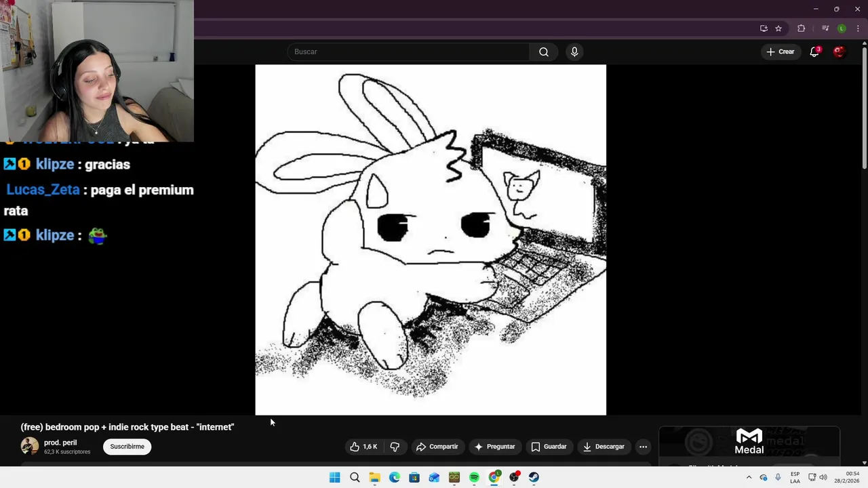Viewport: 868px width, 488px height.
Task: Click the YouTube search magnifier button
Action: click(544, 52)
